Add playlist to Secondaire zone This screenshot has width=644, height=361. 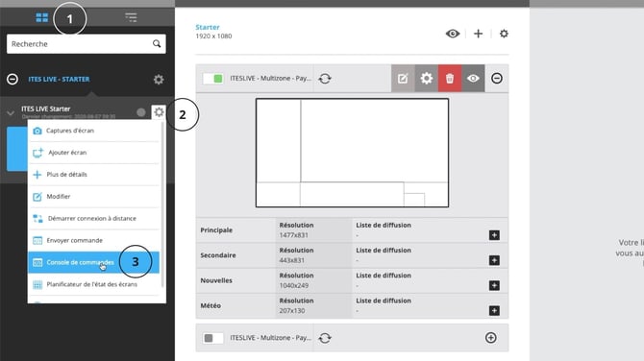coord(494,260)
